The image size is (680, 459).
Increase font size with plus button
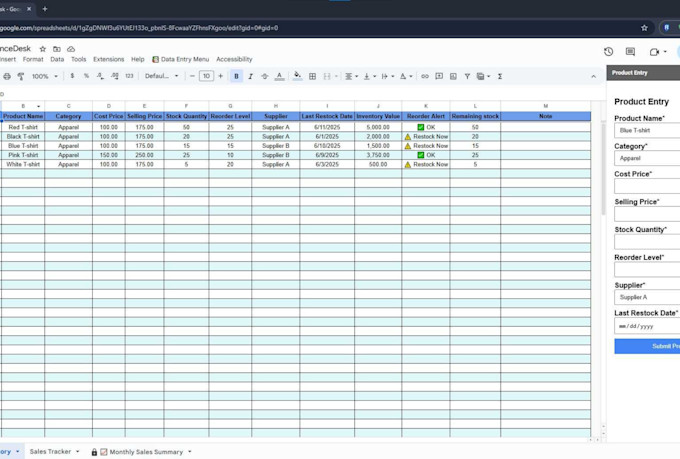pos(220,76)
